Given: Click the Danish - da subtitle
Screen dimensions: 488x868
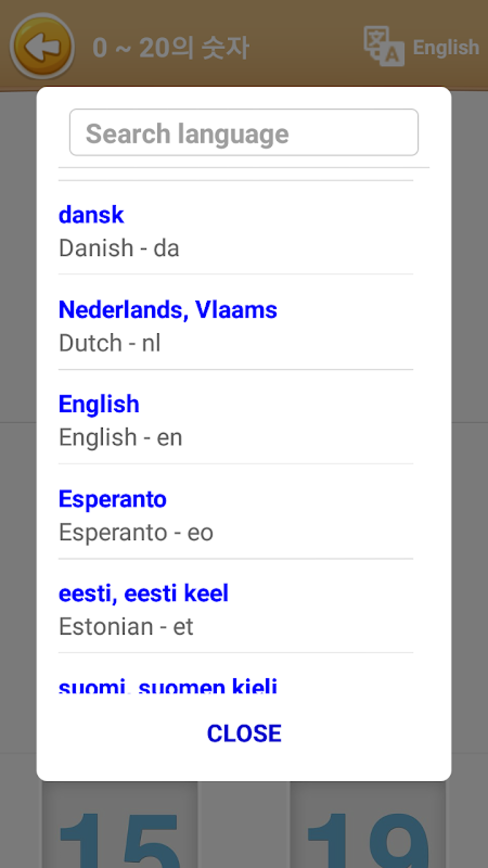Looking at the screenshot, I should tap(119, 248).
